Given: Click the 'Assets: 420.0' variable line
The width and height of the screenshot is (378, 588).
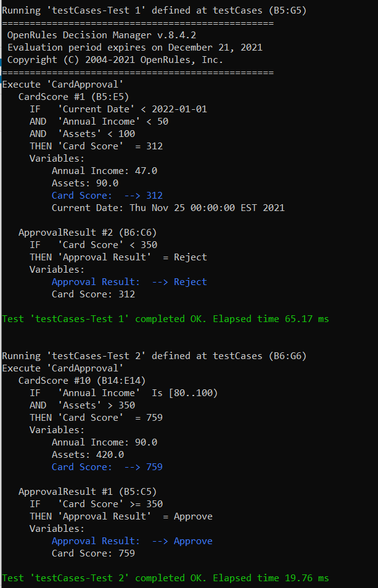Looking at the screenshot, I should point(88,455).
